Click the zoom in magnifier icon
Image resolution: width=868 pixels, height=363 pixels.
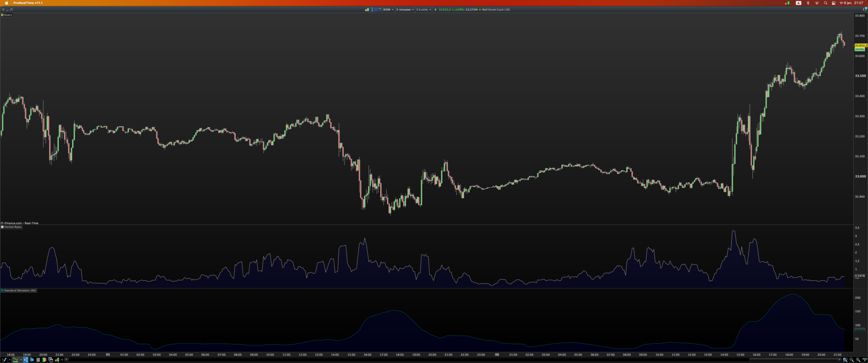858,360
